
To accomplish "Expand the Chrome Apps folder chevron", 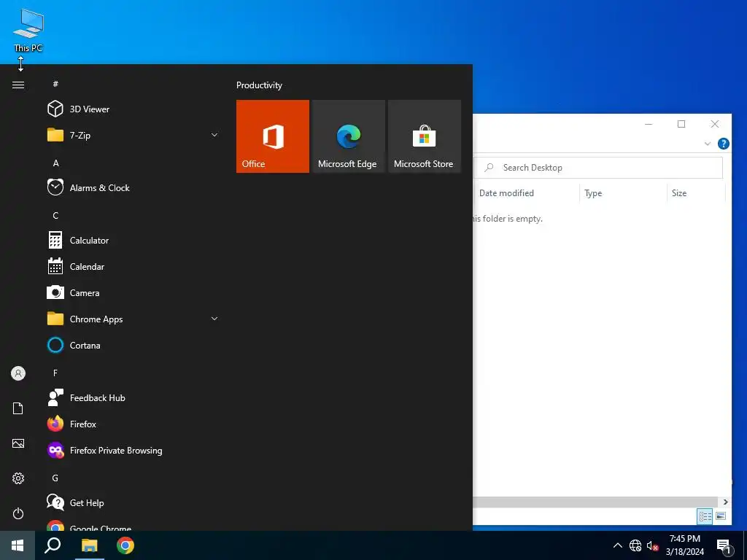I will point(214,319).
